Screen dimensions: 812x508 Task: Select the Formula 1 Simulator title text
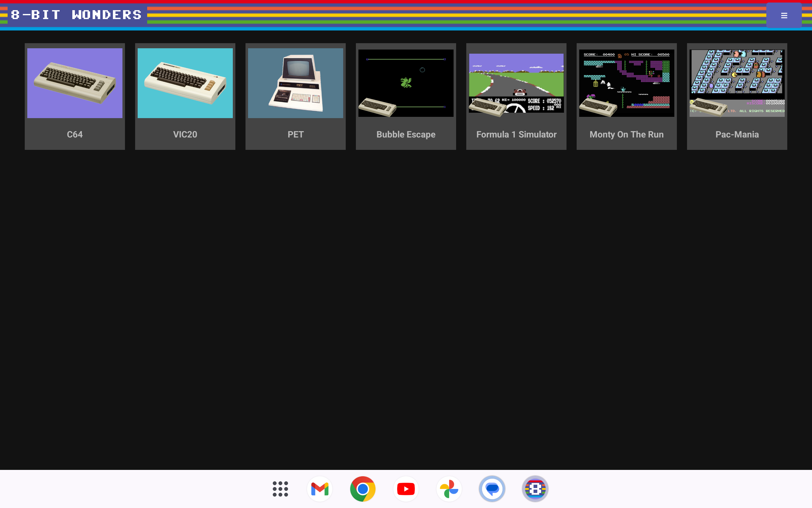(x=516, y=134)
